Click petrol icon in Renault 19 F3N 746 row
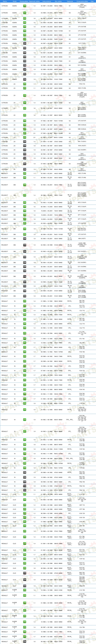 coord(25,352)
